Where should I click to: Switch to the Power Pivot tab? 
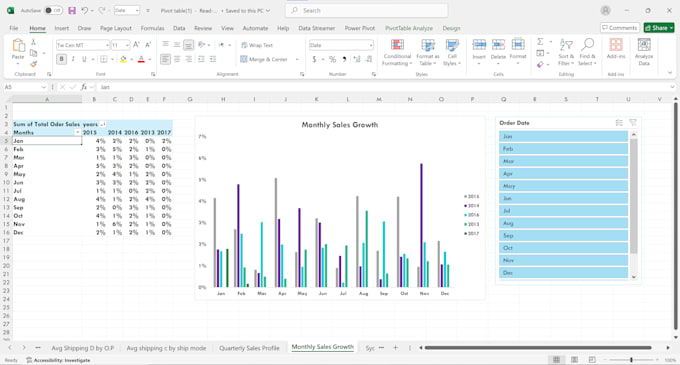point(360,28)
